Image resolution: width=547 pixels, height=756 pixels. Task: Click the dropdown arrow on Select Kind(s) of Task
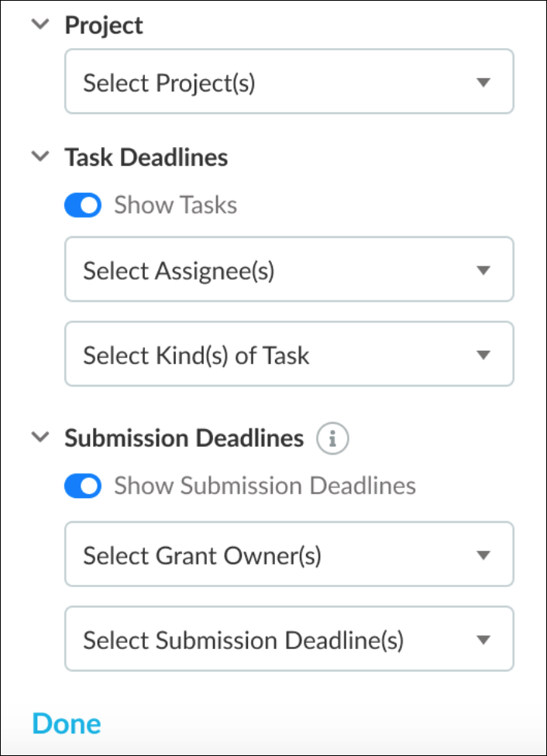(x=483, y=354)
